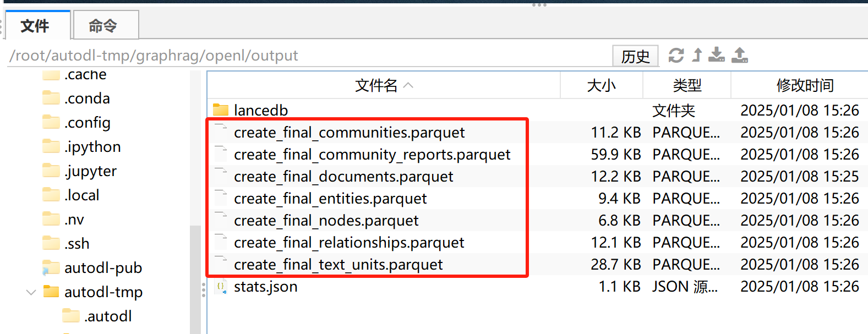868x334 pixels.
Task: Select the .ipython folder icon in the tree
Action: tap(51, 146)
